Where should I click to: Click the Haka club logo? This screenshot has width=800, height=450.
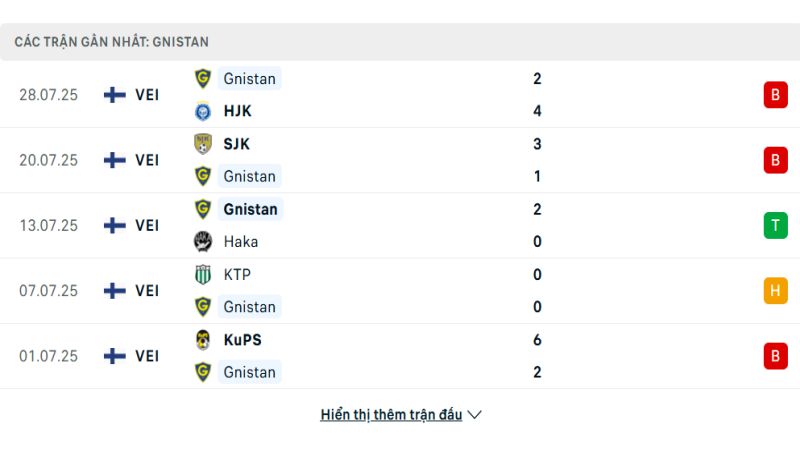(203, 242)
